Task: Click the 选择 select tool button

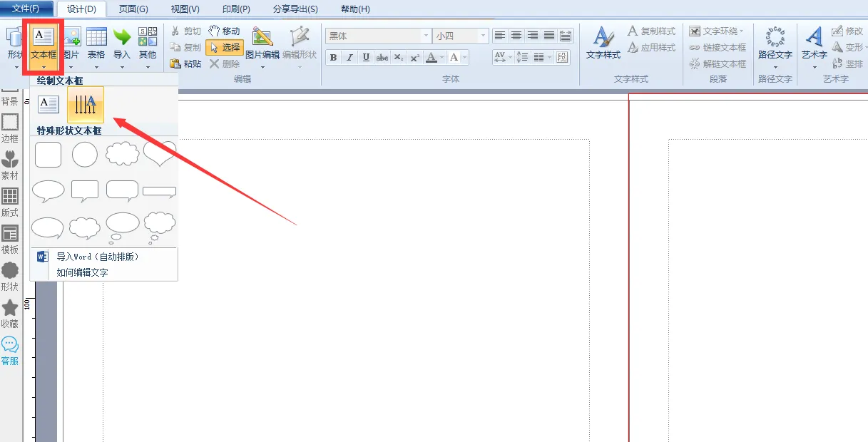Action: click(225, 47)
